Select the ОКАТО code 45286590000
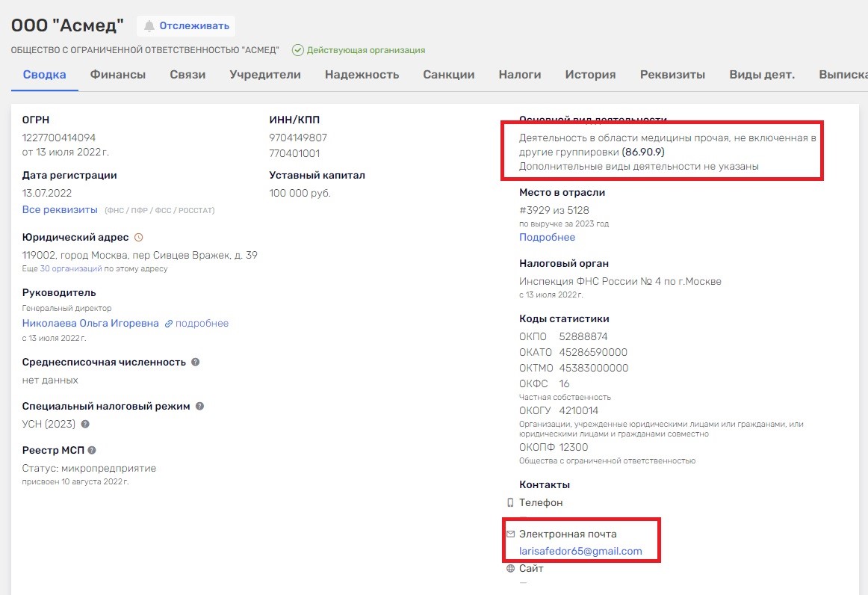Screen dimensions: 868x595 click(593, 352)
